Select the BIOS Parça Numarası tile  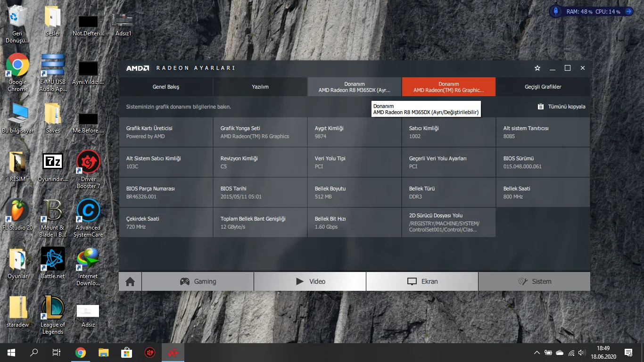click(166, 192)
